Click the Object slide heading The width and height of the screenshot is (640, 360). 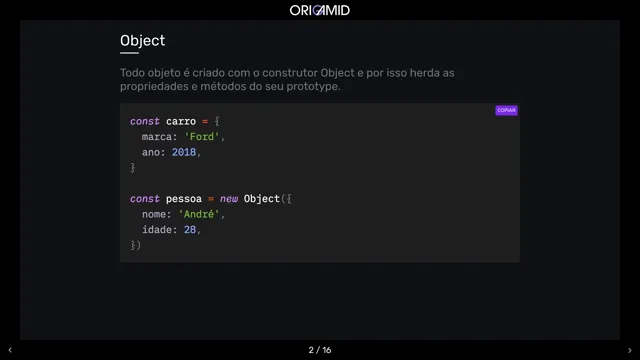pyautogui.click(x=142, y=40)
